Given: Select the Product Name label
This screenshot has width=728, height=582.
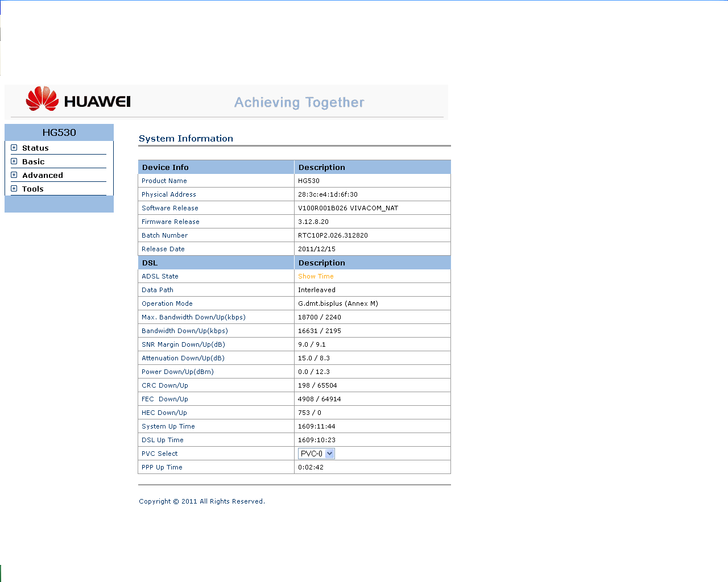Looking at the screenshot, I should click(164, 181).
